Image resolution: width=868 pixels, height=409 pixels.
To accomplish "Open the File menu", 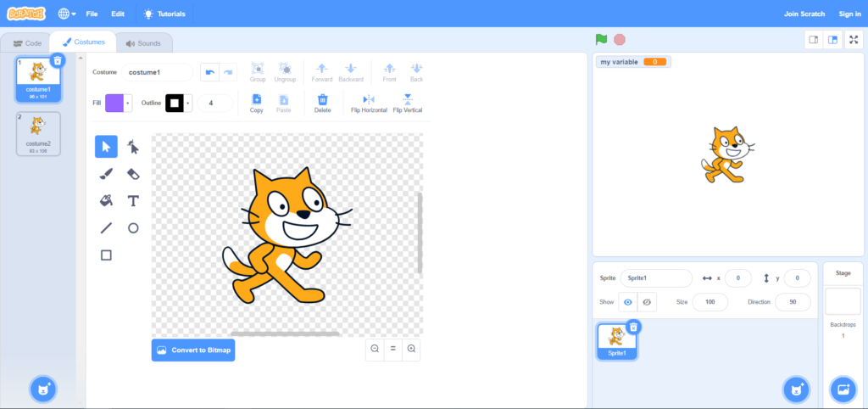I will [92, 14].
